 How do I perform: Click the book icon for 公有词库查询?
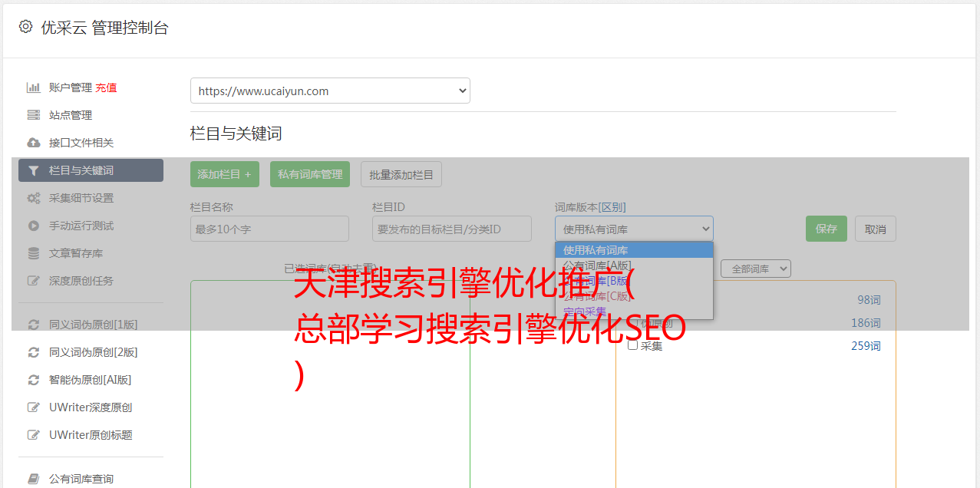34,479
